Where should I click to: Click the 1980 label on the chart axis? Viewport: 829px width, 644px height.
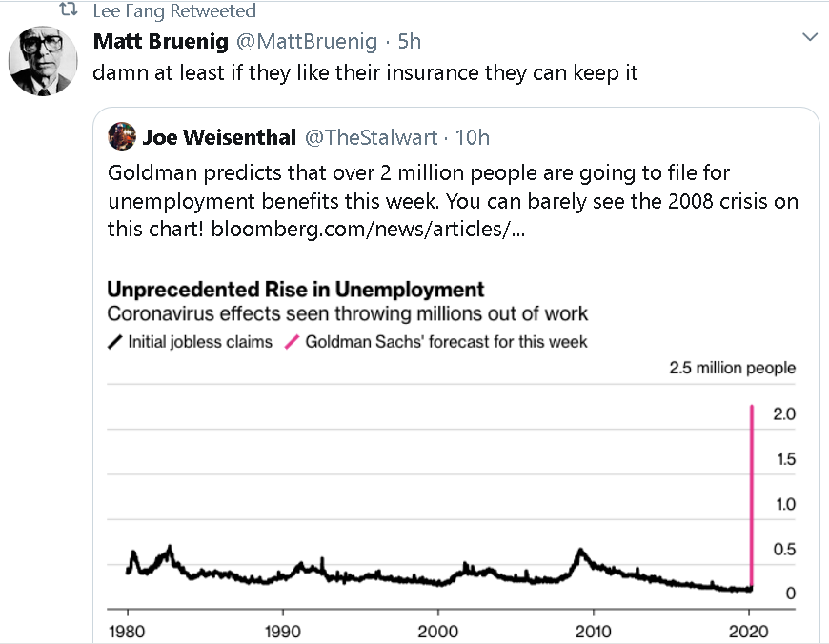pos(127,631)
